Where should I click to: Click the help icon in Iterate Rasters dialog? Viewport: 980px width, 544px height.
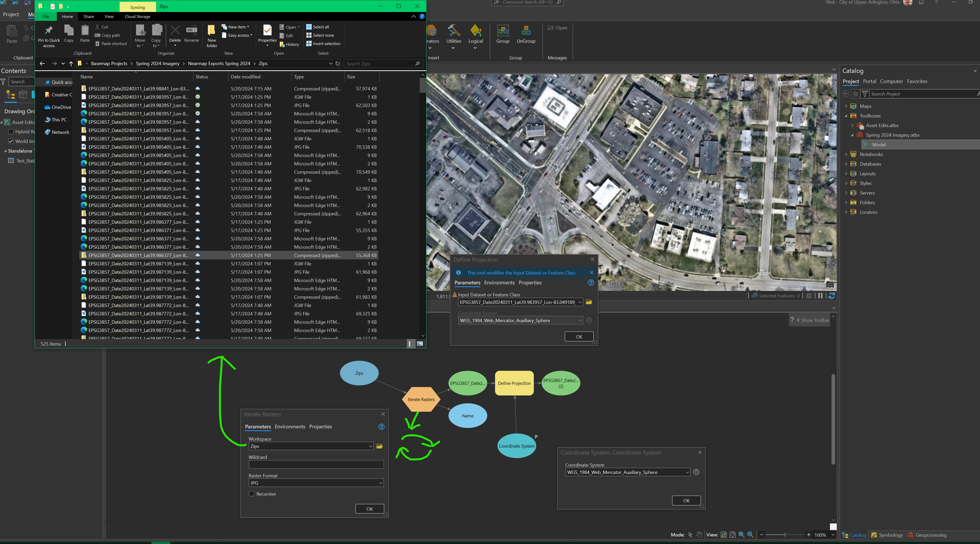pos(381,427)
